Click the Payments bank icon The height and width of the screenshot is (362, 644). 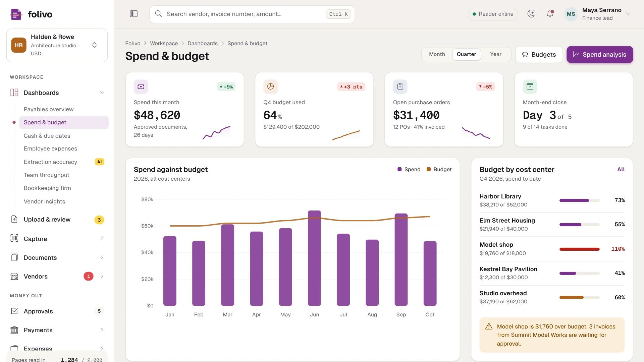[14, 330]
